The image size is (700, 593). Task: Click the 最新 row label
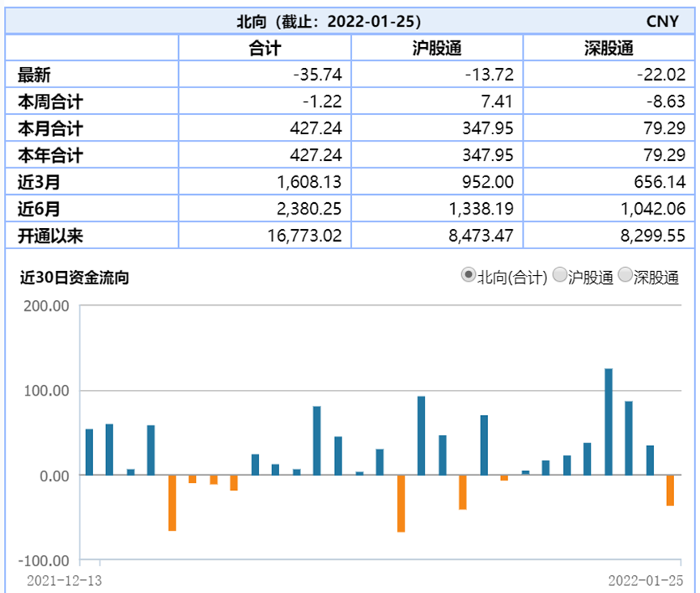coord(34,74)
